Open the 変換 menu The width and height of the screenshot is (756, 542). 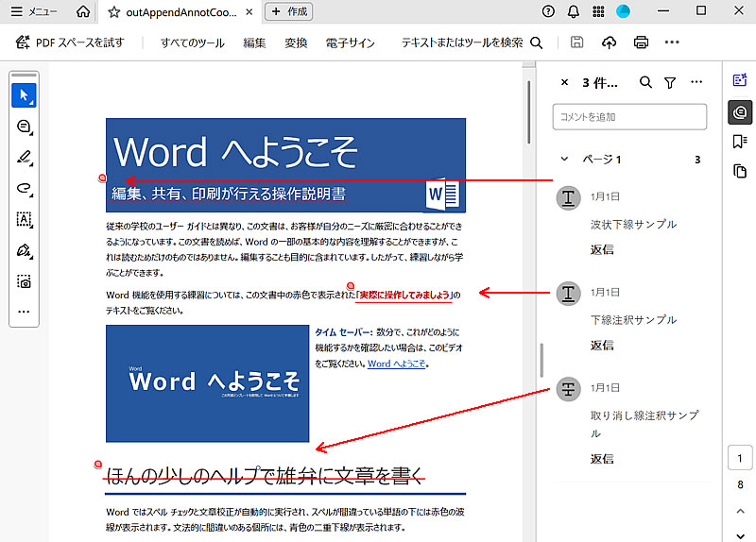pos(296,42)
